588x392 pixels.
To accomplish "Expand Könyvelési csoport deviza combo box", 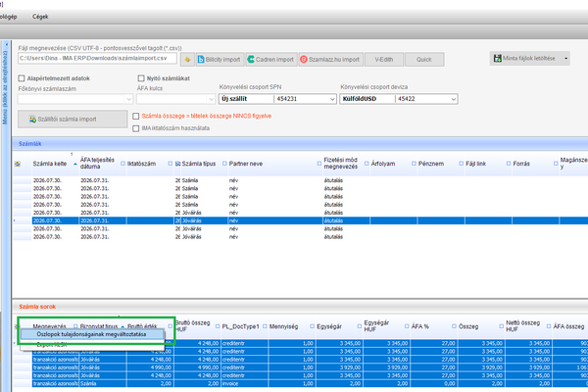I will tap(454, 99).
